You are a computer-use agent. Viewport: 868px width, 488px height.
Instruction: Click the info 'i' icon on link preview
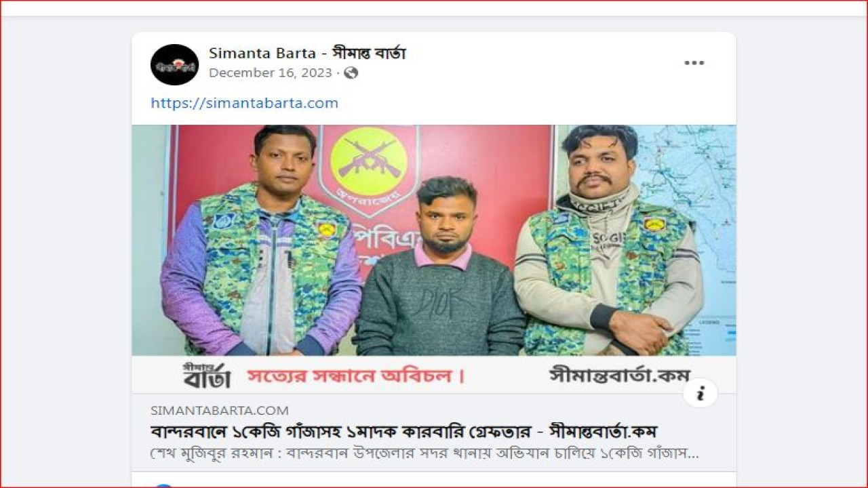tap(700, 392)
